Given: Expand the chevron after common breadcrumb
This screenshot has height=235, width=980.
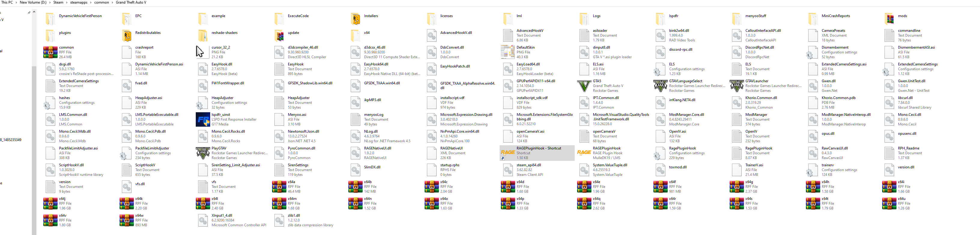Looking at the screenshot, I should 112,3.
